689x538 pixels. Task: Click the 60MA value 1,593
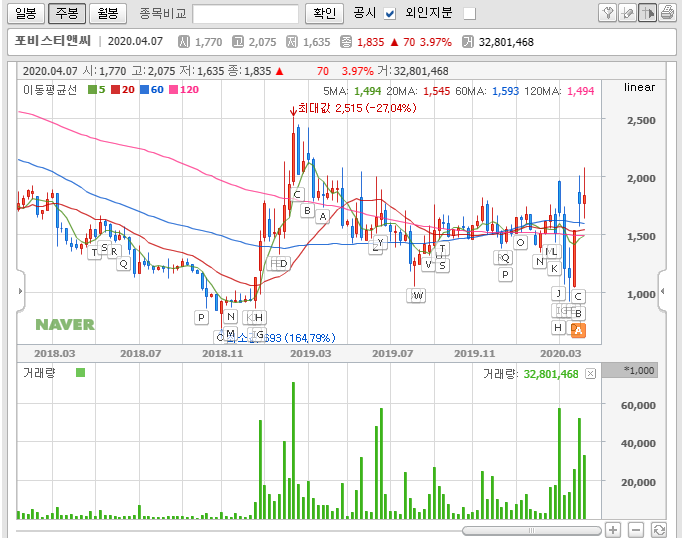coord(505,91)
